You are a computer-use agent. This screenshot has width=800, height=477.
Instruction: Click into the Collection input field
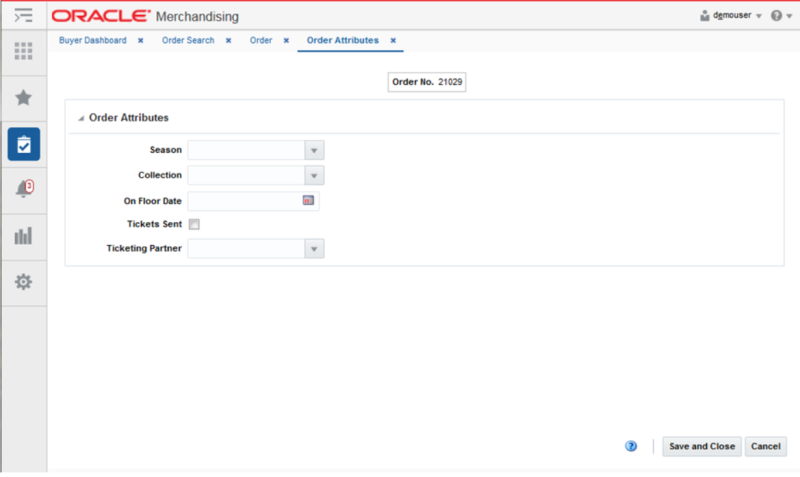[246, 175]
